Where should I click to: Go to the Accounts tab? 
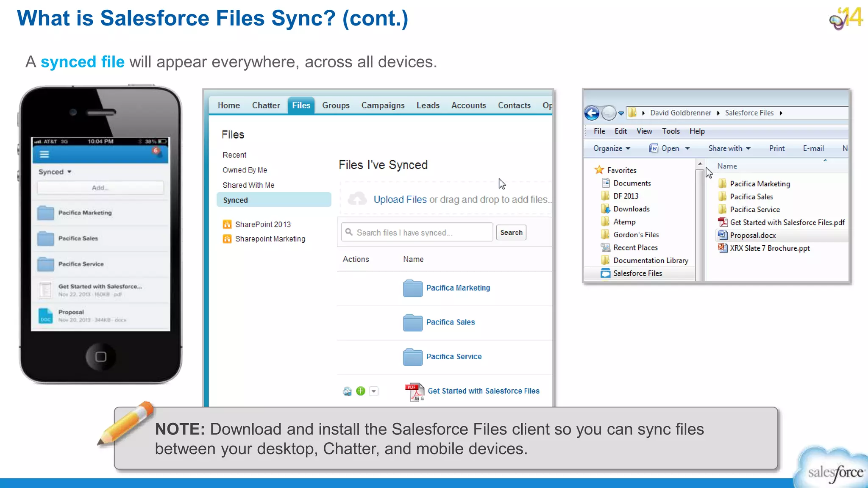(x=468, y=105)
